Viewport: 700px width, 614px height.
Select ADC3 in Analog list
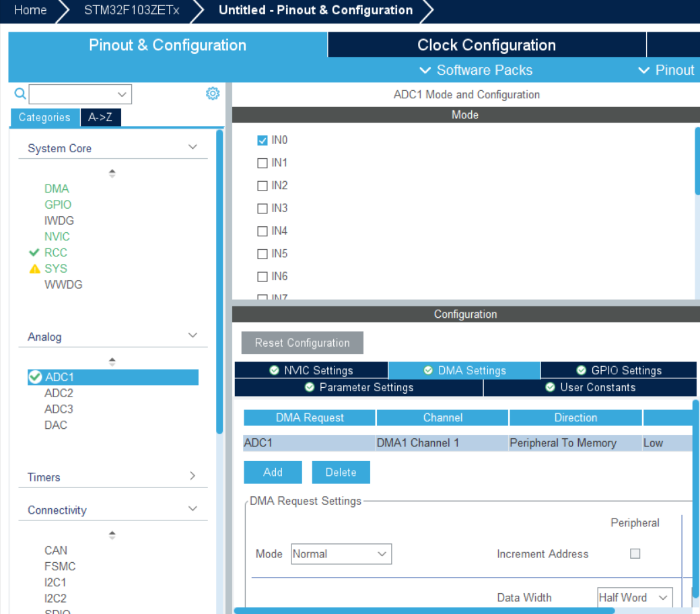pyautogui.click(x=59, y=409)
